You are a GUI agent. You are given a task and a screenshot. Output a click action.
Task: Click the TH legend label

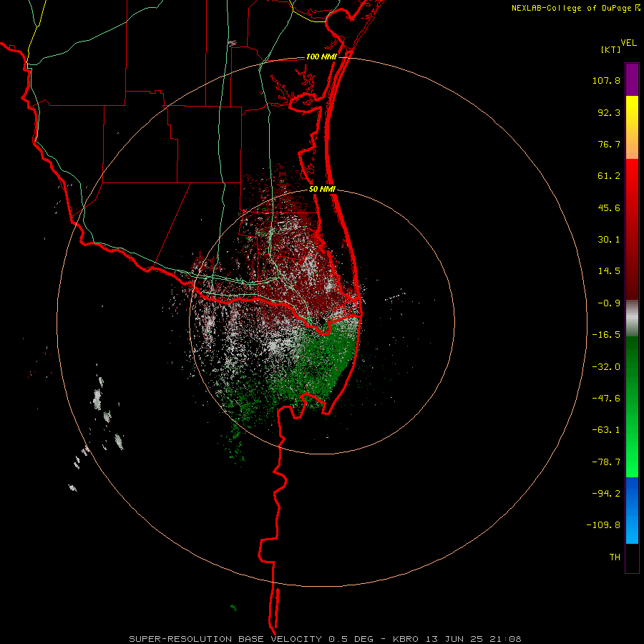tap(615, 557)
